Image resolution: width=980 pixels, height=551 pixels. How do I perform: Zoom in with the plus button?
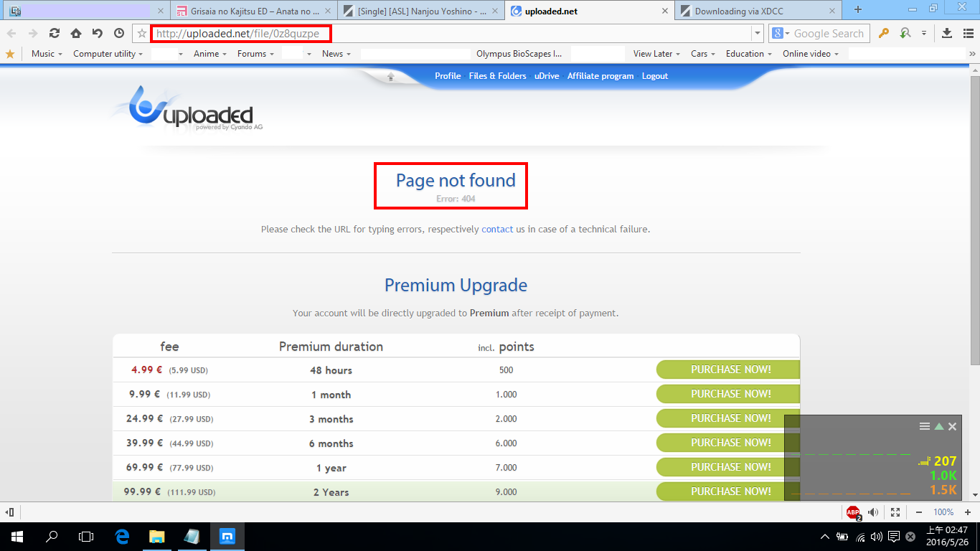point(968,512)
